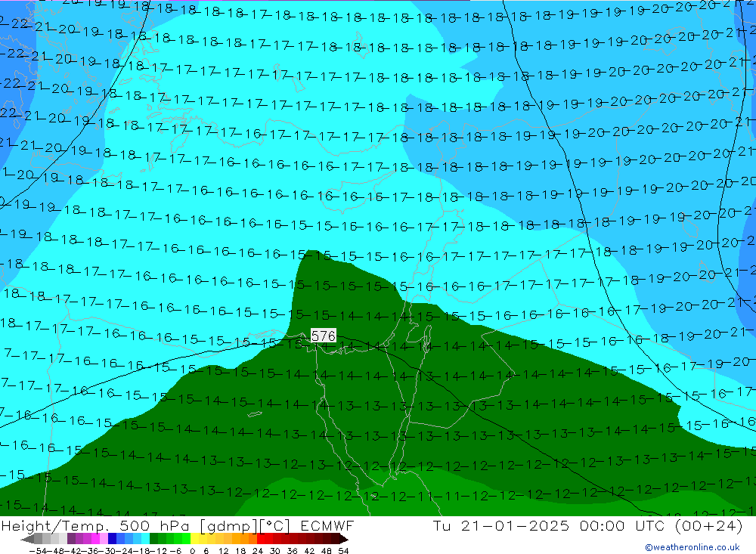The height and width of the screenshot is (554, 756).
Task: Click the '[°C]' unit label in title
Action: 275,525
